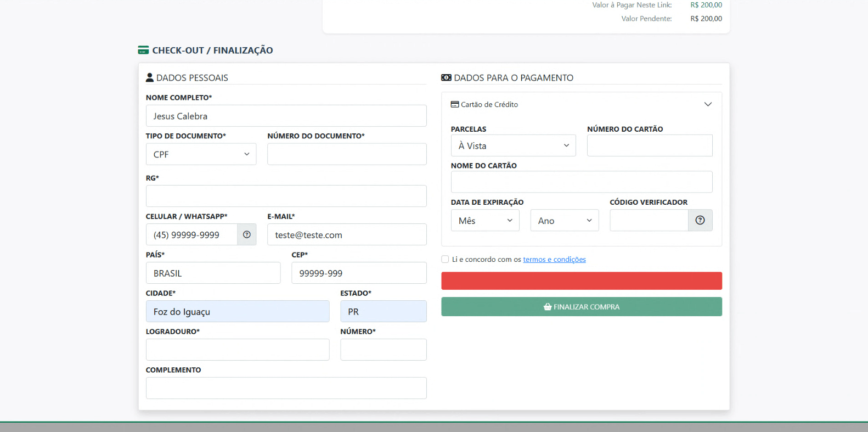Collapse the Cartão de Crédito section chevron
Viewport: 868px width, 432px height.
708,104
